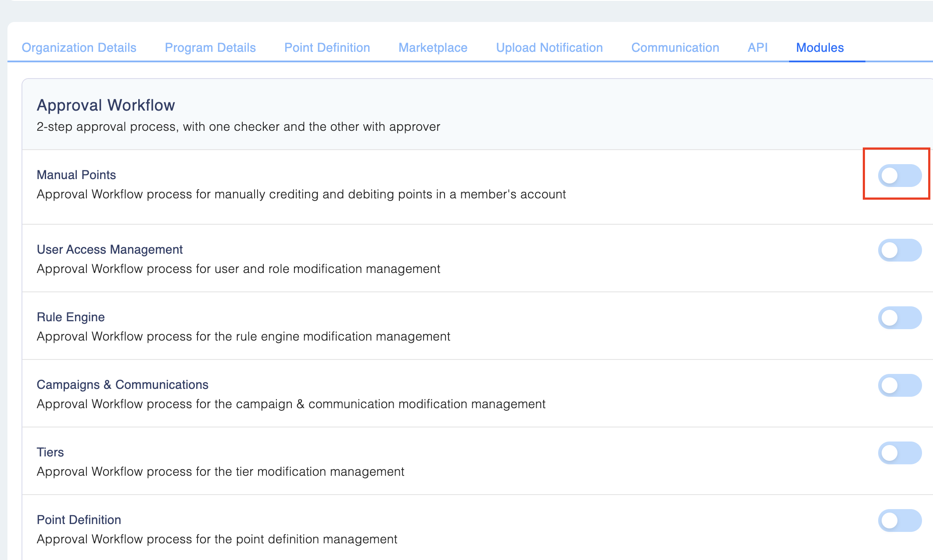Image resolution: width=933 pixels, height=560 pixels.
Task: Click the Rule Engine row title
Action: pos(71,317)
